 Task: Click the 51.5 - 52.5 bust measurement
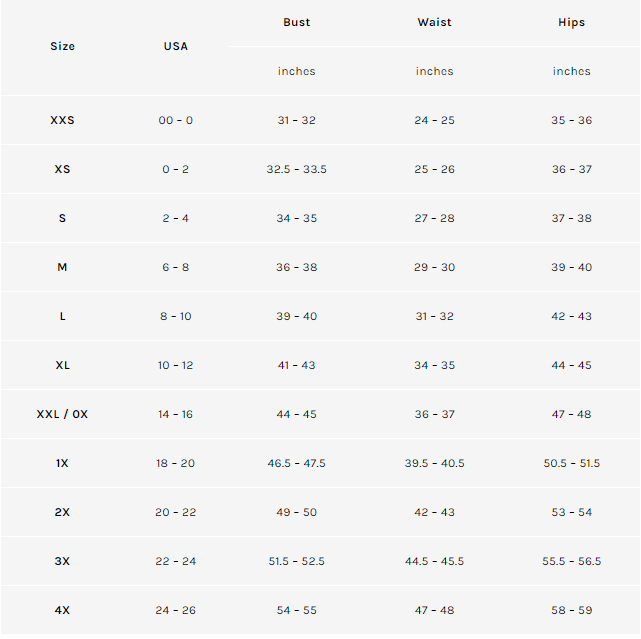[x=296, y=561]
